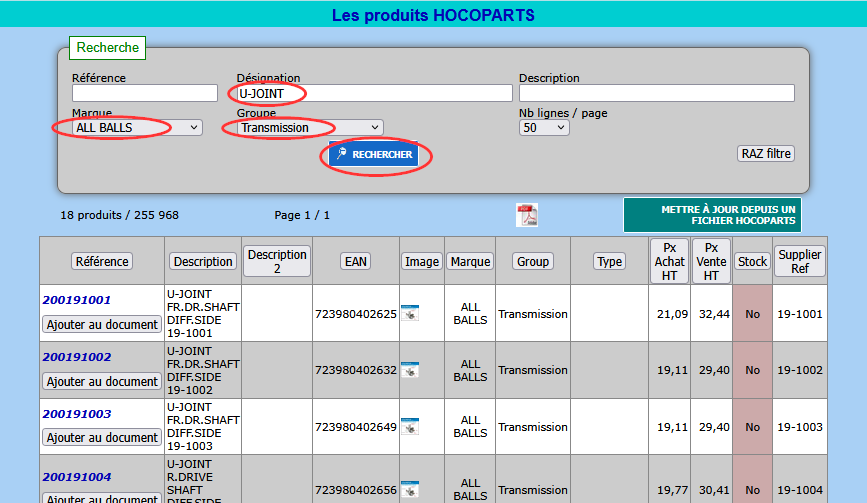Sort by the EAN column header

point(356,261)
